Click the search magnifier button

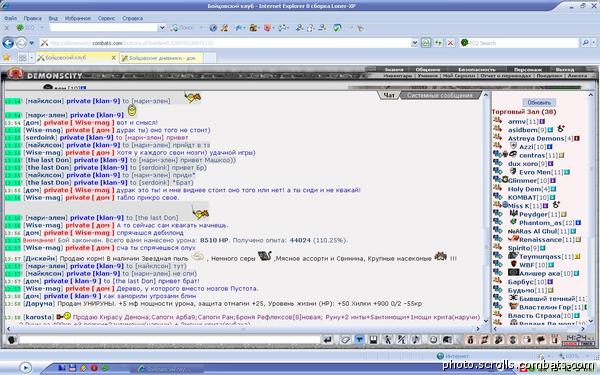585,43
